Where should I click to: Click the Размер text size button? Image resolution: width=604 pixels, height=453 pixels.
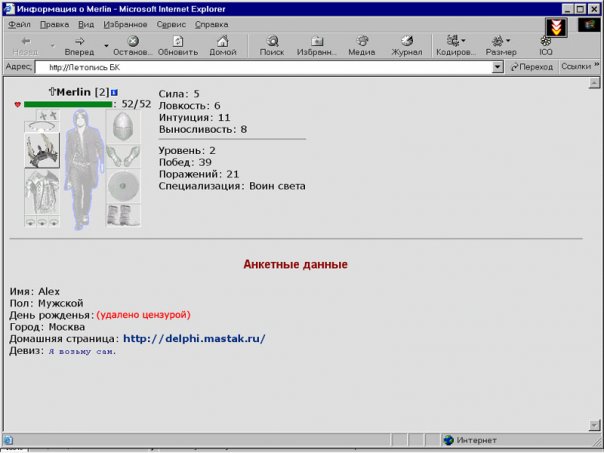[x=501, y=46]
